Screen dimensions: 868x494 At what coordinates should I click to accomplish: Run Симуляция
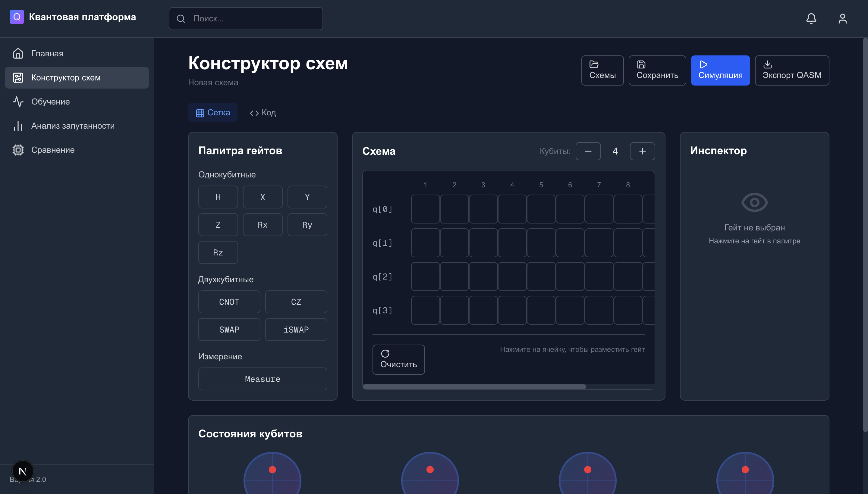(720, 70)
